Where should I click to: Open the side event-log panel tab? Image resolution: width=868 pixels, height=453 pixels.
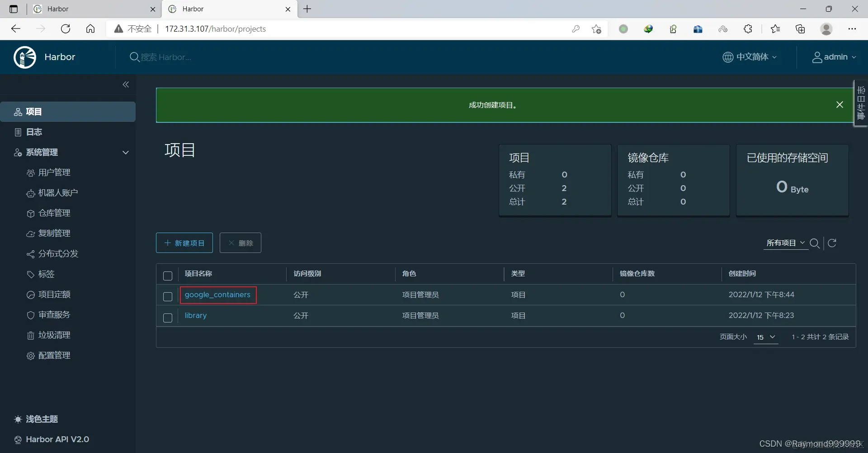point(861,103)
